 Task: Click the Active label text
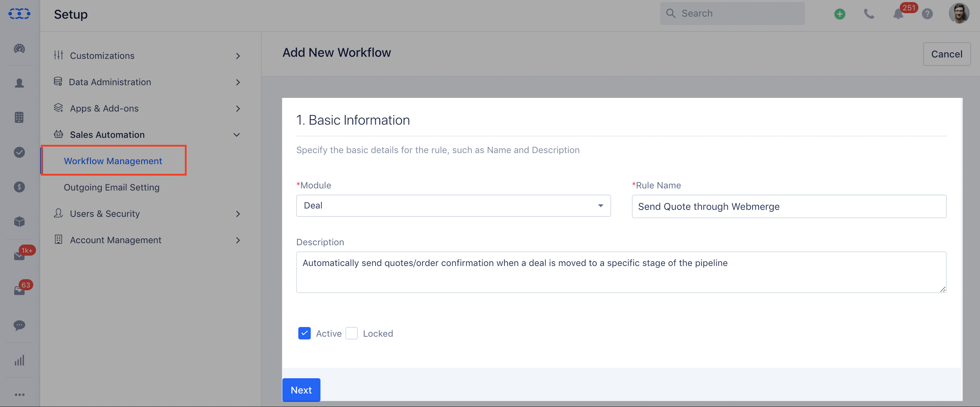pos(329,333)
